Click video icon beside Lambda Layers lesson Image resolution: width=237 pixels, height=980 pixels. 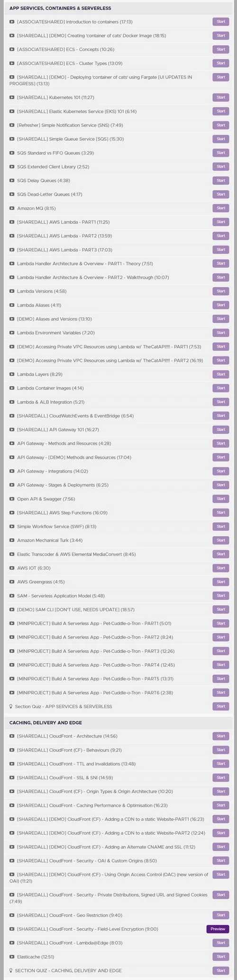click(x=12, y=374)
